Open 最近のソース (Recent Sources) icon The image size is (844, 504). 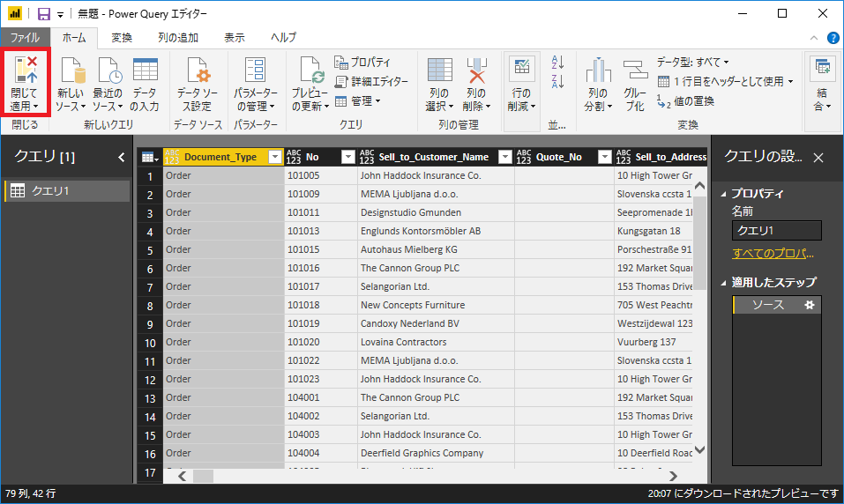[x=108, y=71]
